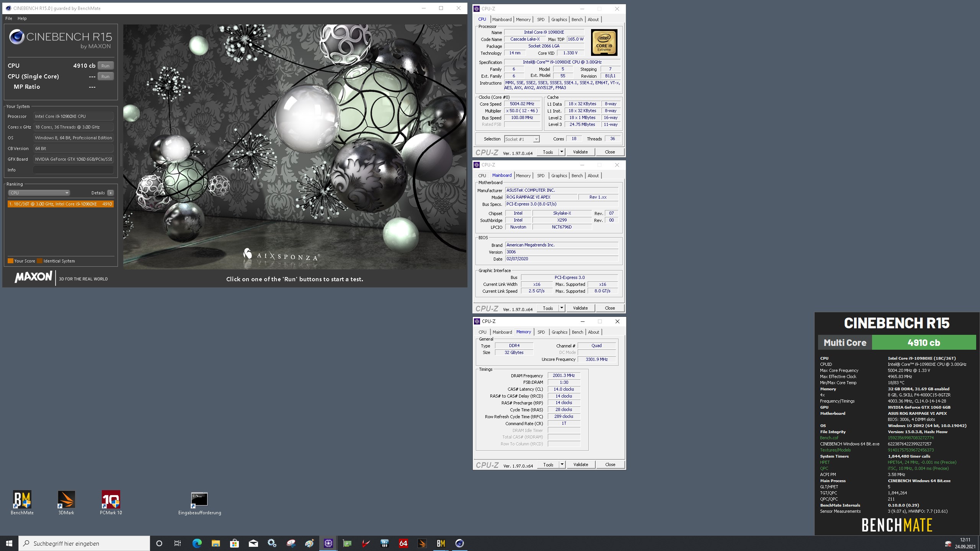The height and width of the screenshot is (551, 980).
Task: Click DRAM Frequency value 2001.3 MHz
Action: click(x=564, y=375)
